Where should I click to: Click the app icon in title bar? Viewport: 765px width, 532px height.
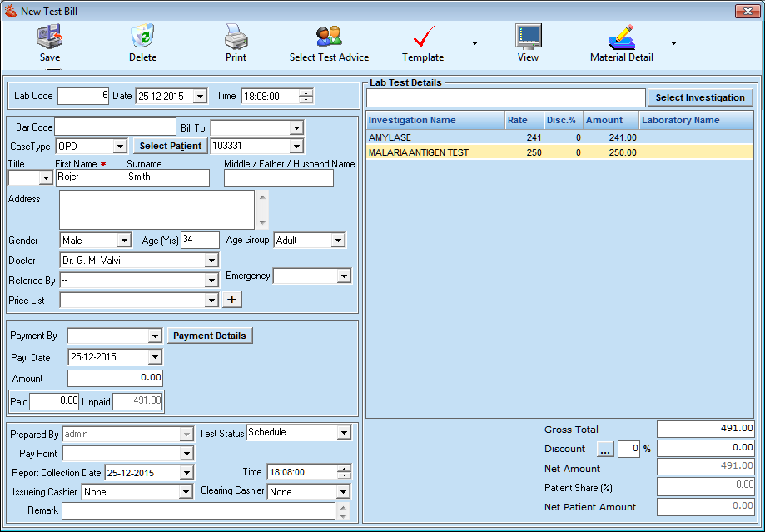10,10
